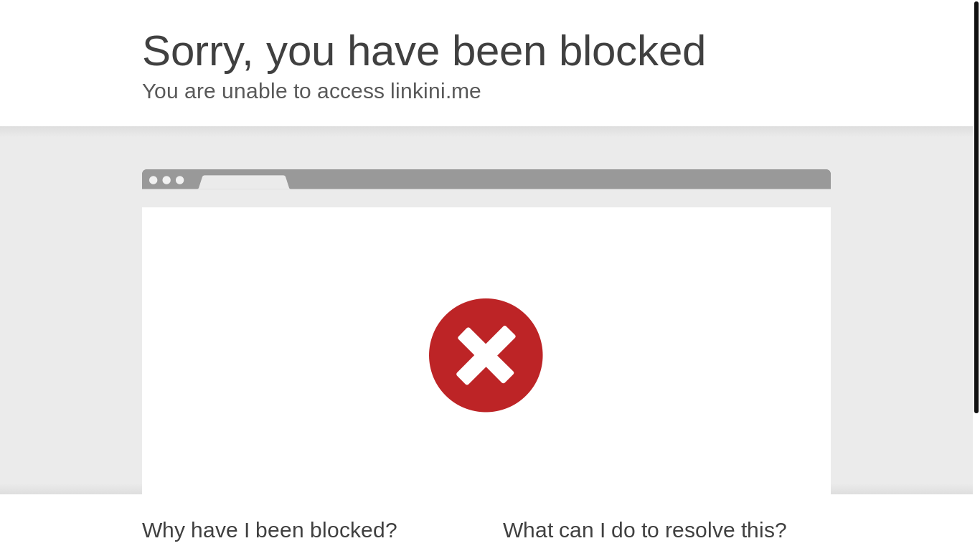This screenshot has height=551, width=980.
Task: Click the middle dot in the illustrated window bar
Action: 166,180
